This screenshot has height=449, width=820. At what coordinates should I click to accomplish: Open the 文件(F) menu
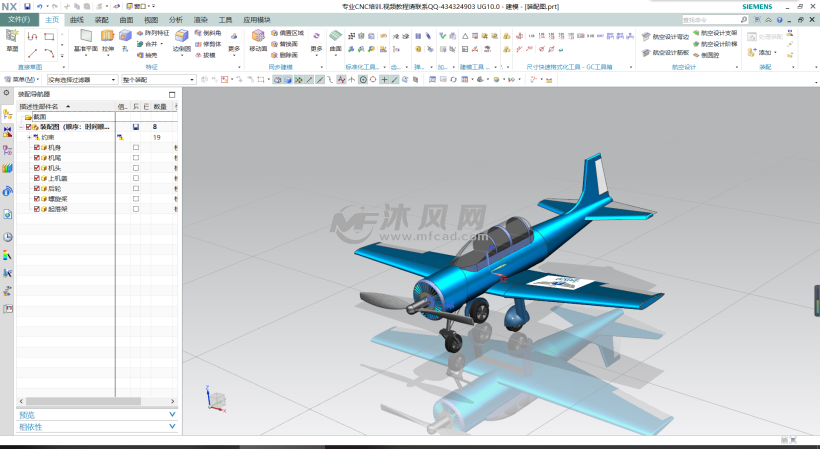click(19, 19)
